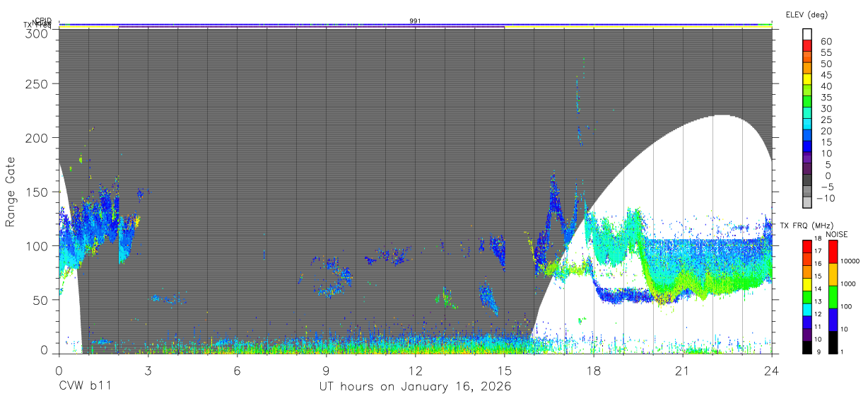Click the 60 tick on the ELEV colorbar
This screenshot has height=401, width=868.
tap(826, 42)
